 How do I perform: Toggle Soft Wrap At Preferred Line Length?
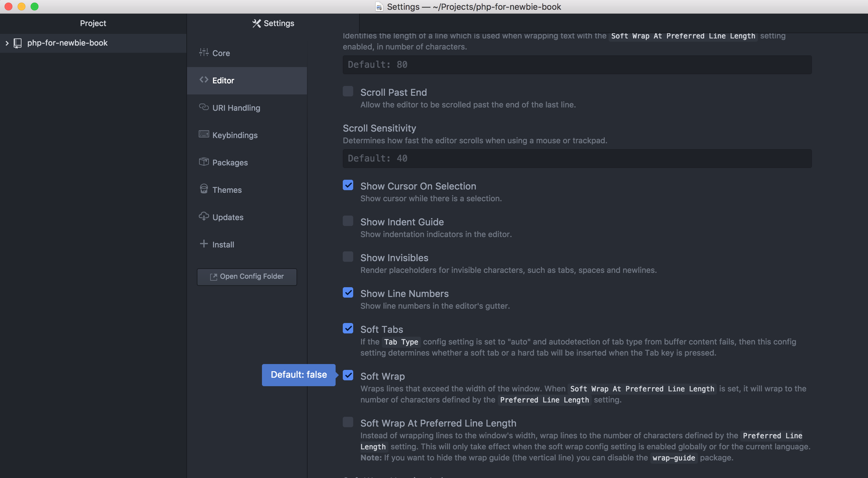[x=348, y=422]
